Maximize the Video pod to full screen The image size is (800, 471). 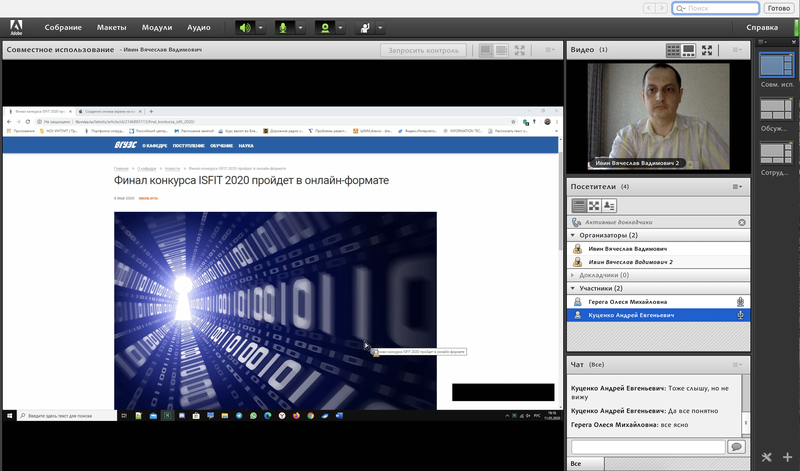coord(707,49)
